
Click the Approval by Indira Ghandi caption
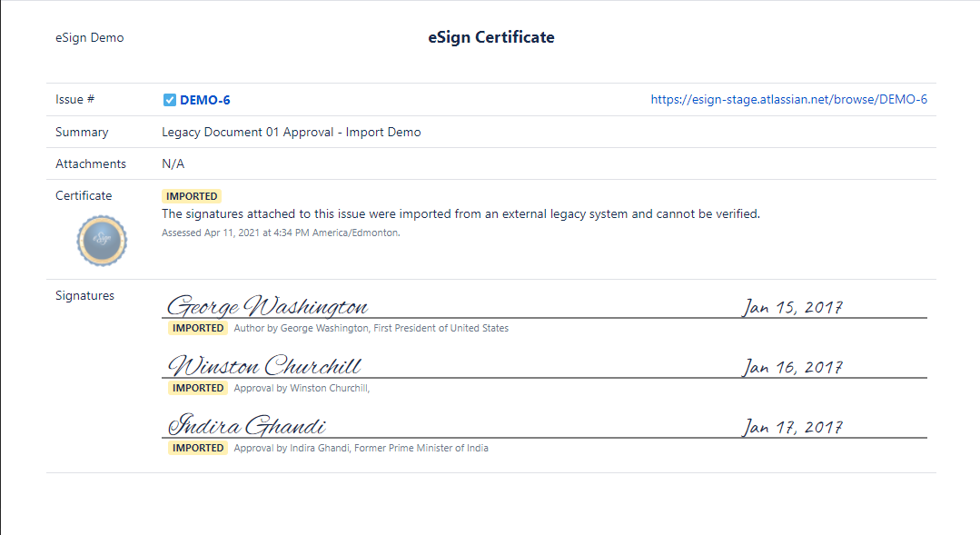click(361, 448)
